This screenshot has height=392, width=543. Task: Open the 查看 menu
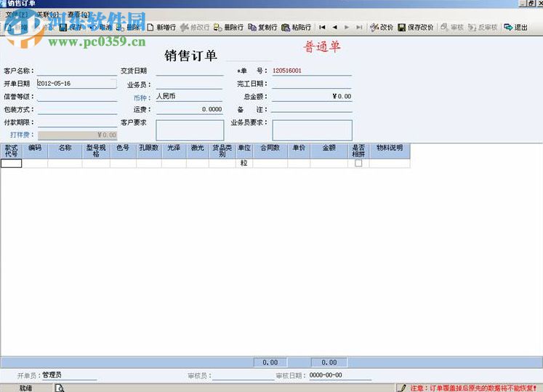79,15
